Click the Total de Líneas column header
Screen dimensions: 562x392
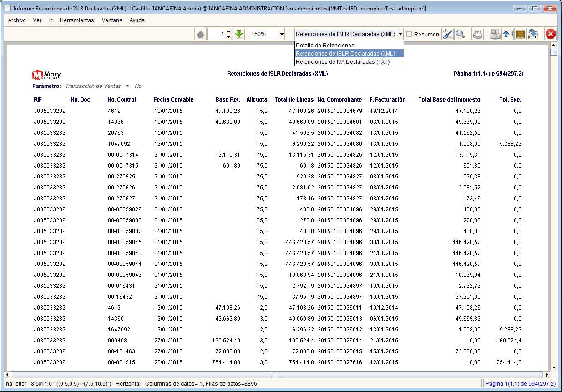[294, 100]
